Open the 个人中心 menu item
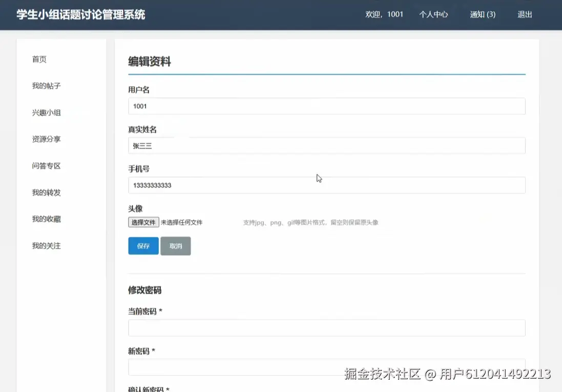562x392 pixels. pos(433,14)
